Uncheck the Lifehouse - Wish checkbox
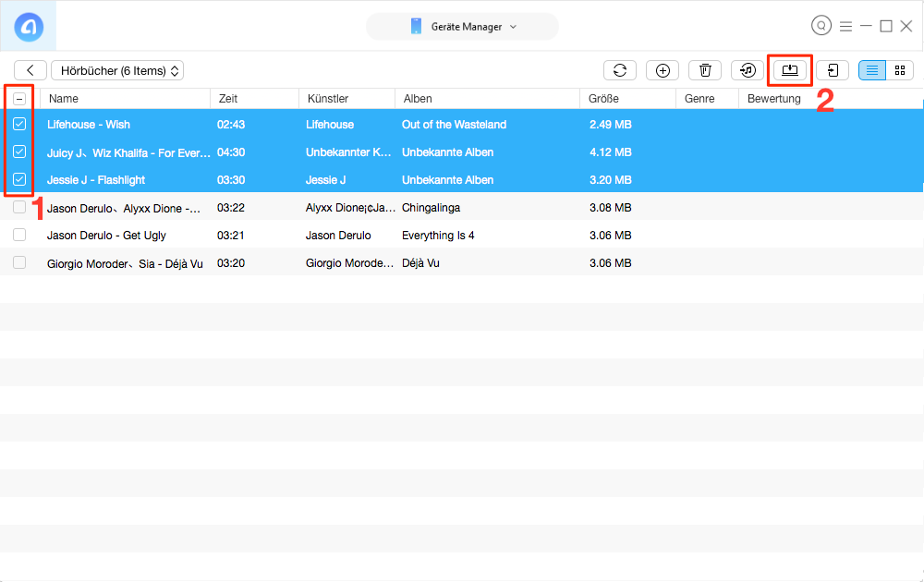924x582 pixels. click(19, 124)
